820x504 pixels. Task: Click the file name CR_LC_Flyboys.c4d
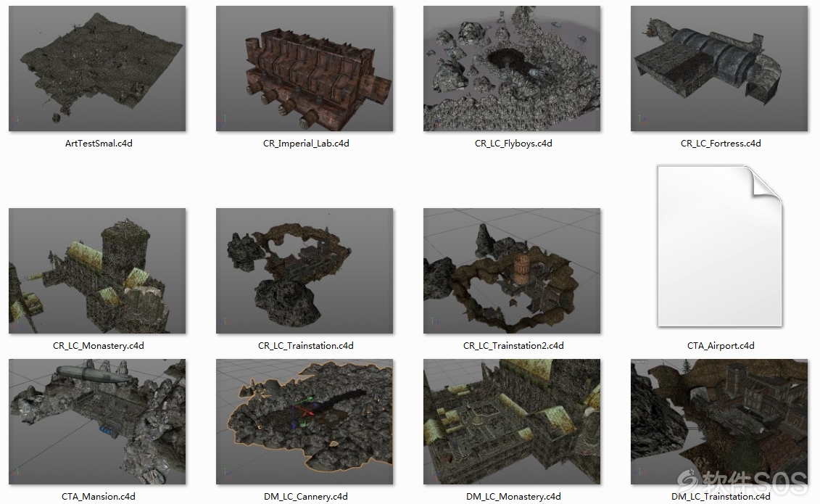click(x=513, y=144)
